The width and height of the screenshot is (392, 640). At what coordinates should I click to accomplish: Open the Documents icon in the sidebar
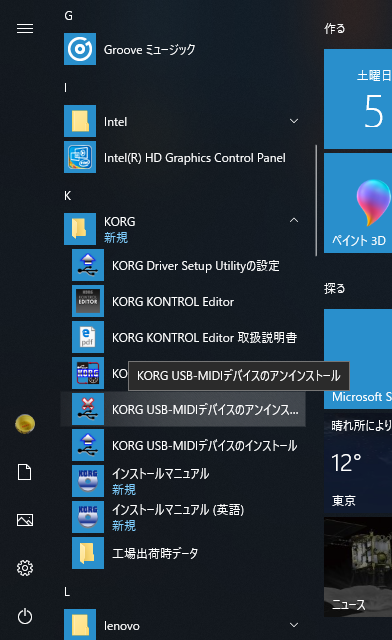point(25,472)
